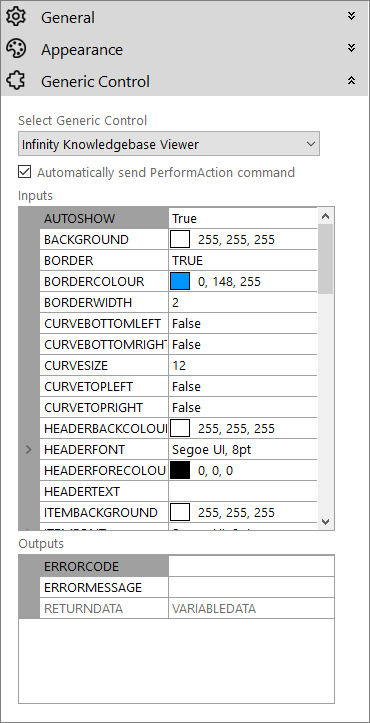Click the HEADERFORECOLOUR value 0, 0, 0
The height and width of the screenshot is (723, 370).
pyautogui.click(x=215, y=471)
